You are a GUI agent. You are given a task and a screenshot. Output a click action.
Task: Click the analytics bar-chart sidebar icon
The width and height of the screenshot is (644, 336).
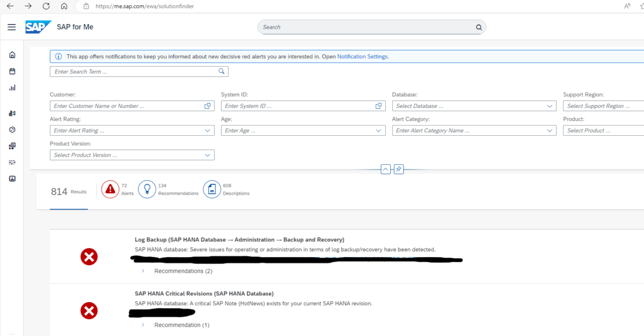12,87
